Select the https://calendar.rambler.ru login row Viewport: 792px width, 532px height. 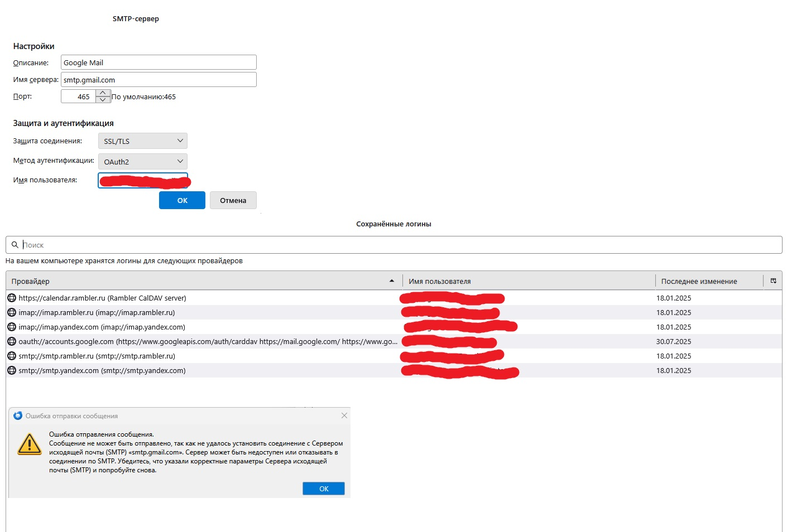[x=394, y=298]
